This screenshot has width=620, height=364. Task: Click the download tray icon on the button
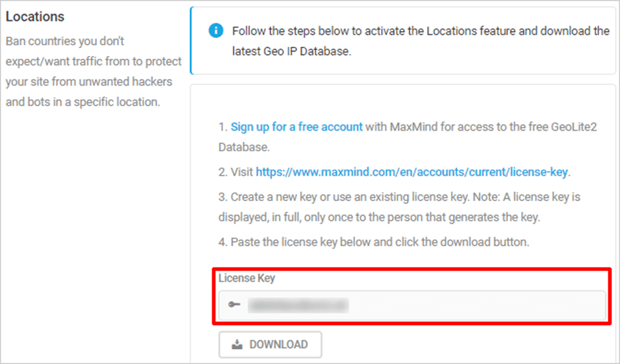click(237, 344)
